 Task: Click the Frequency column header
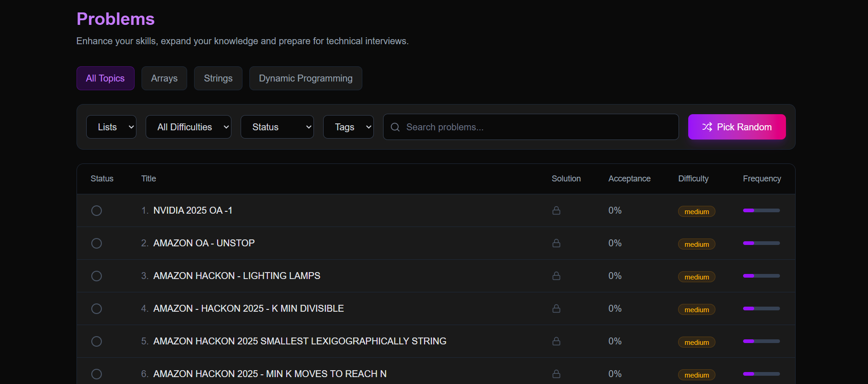click(762, 179)
